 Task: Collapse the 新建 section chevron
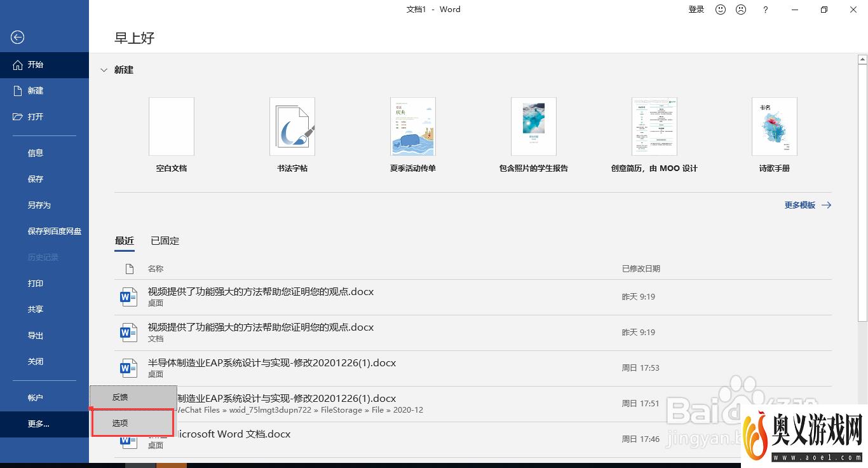(104, 71)
